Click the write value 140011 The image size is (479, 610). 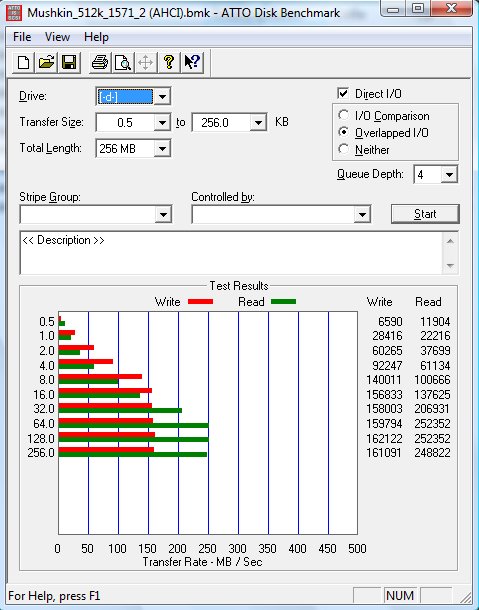pyautogui.click(x=384, y=380)
